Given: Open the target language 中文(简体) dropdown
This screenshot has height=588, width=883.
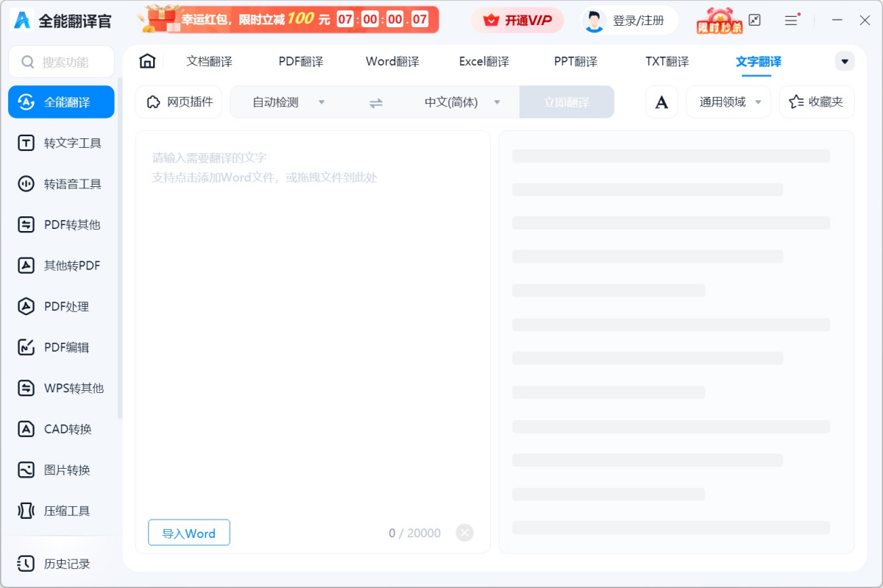Looking at the screenshot, I should tap(460, 102).
